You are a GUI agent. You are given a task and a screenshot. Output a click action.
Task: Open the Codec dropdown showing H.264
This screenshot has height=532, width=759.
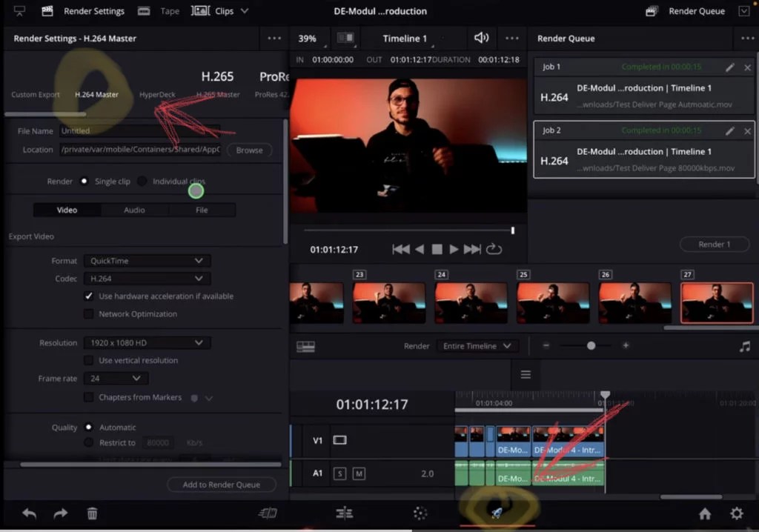147,278
